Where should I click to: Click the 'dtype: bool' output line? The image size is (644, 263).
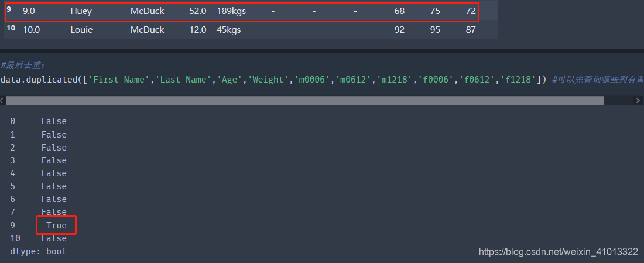38,251
